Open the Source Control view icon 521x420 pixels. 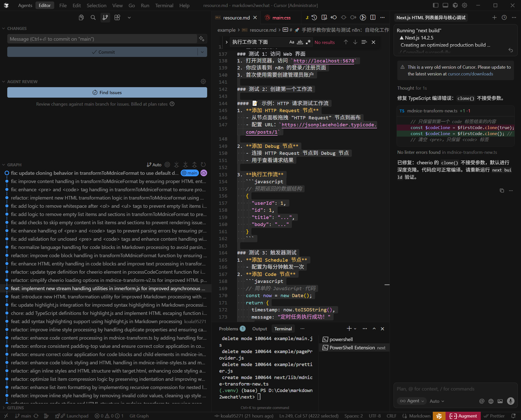(105, 17)
